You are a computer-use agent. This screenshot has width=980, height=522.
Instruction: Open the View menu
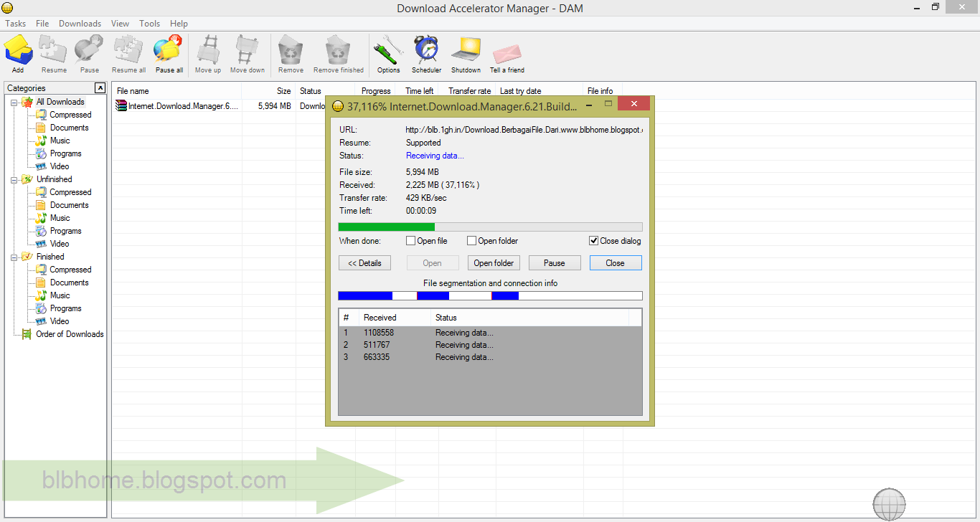pos(120,24)
